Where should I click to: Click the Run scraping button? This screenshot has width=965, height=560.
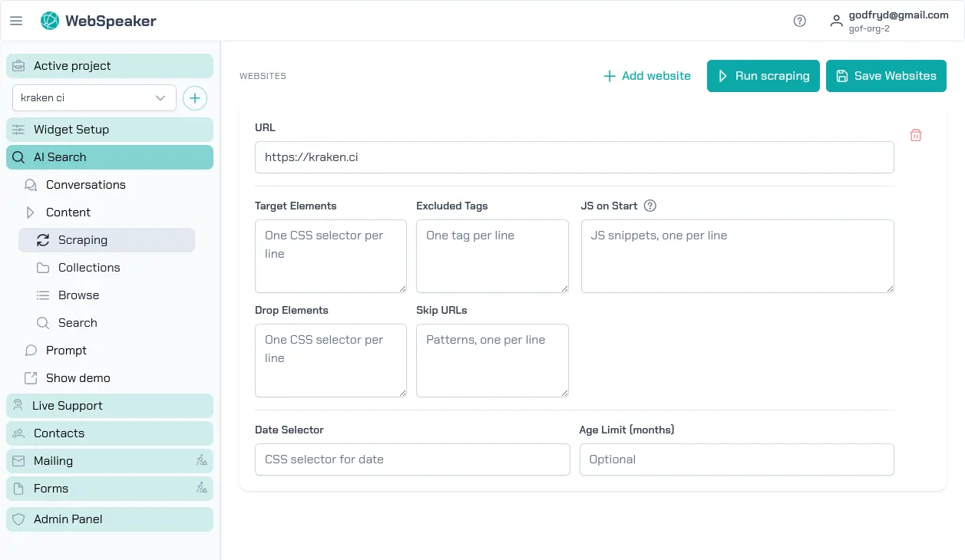click(763, 75)
